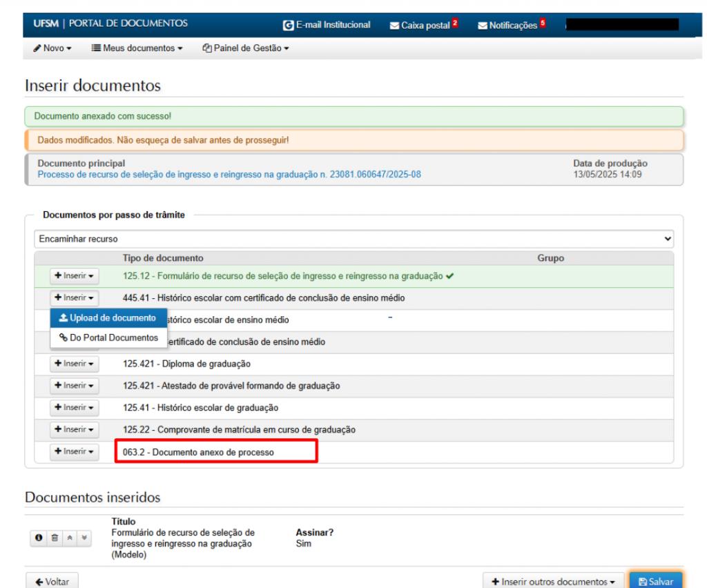Open the Processo de recurso main document link
The width and height of the screenshot is (707, 588).
223,174
